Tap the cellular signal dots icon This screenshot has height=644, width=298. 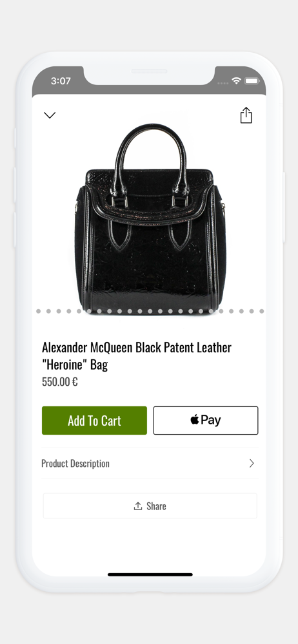point(223,83)
